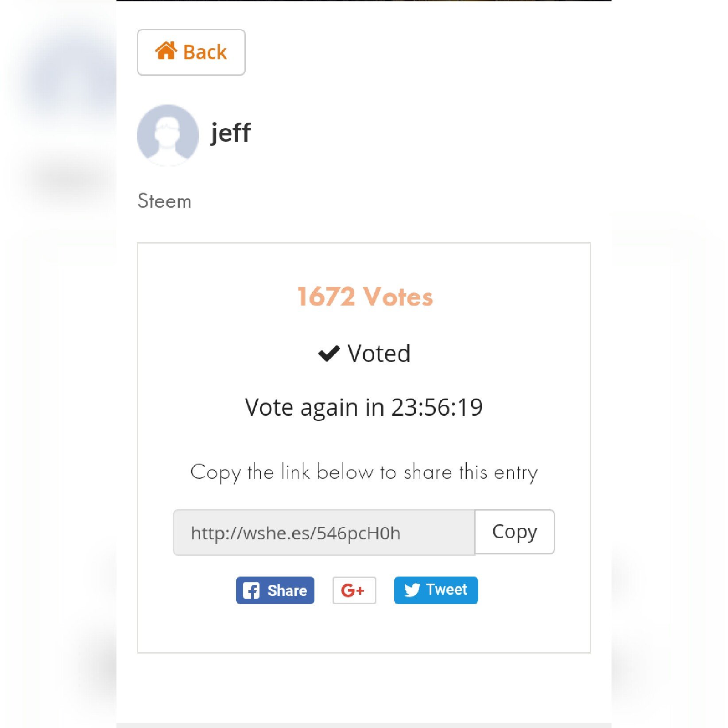Click the Back label text
The height and width of the screenshot is (728, 728).
pyautogui.click(x=205, y=52)
